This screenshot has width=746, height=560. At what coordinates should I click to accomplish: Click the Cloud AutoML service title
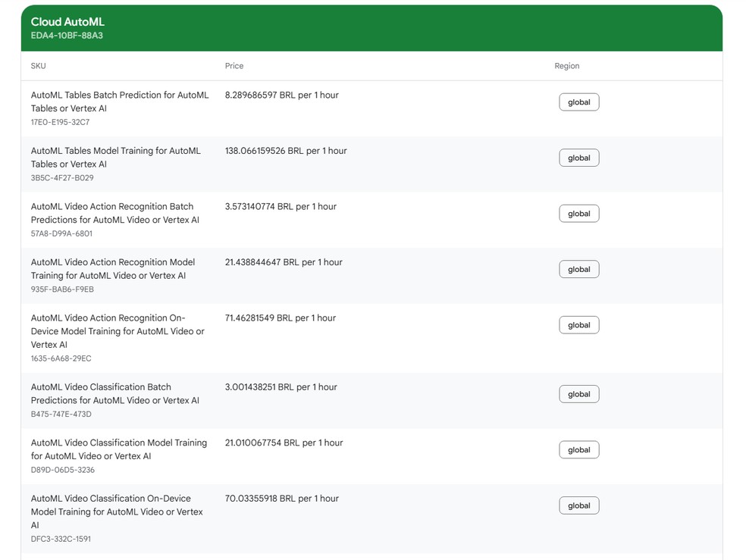(x=67, y=23)
